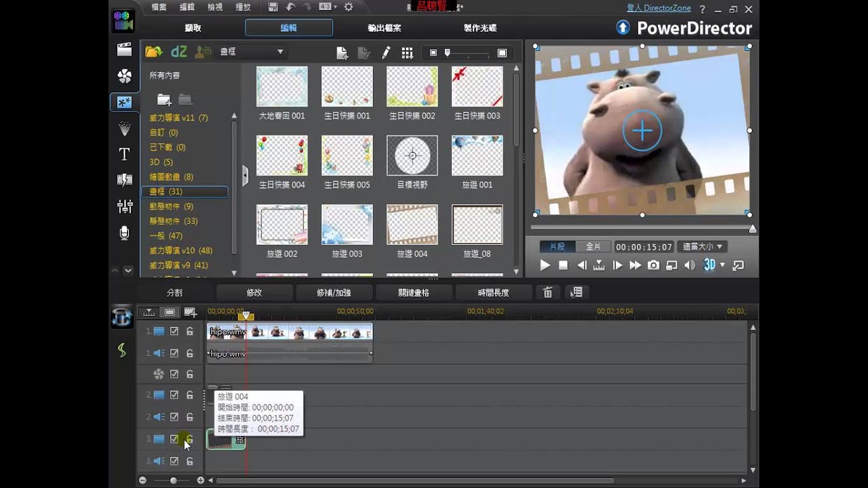
Task: Click the library grid view menu icon
Action: pos(407,52)
